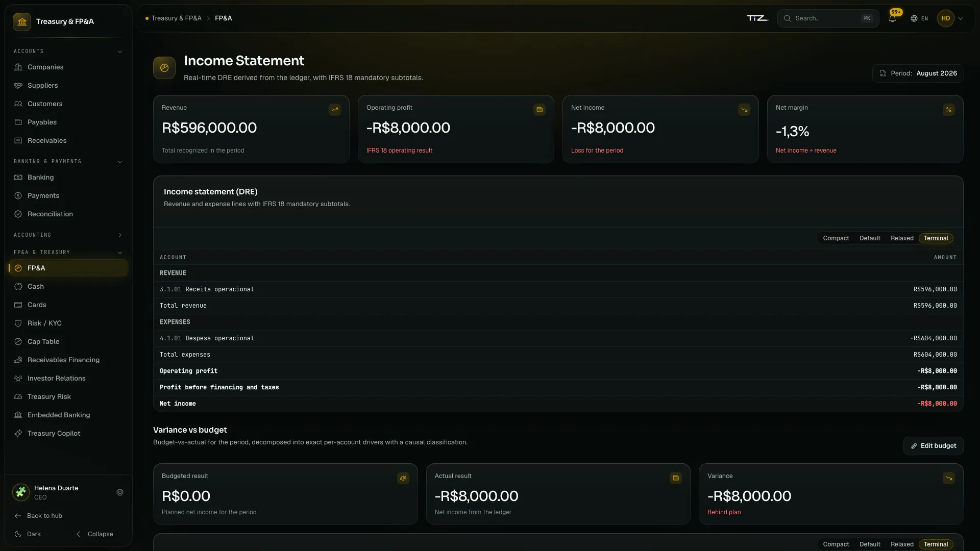Open settings gear beside Helena Duarte

[120, 492]
